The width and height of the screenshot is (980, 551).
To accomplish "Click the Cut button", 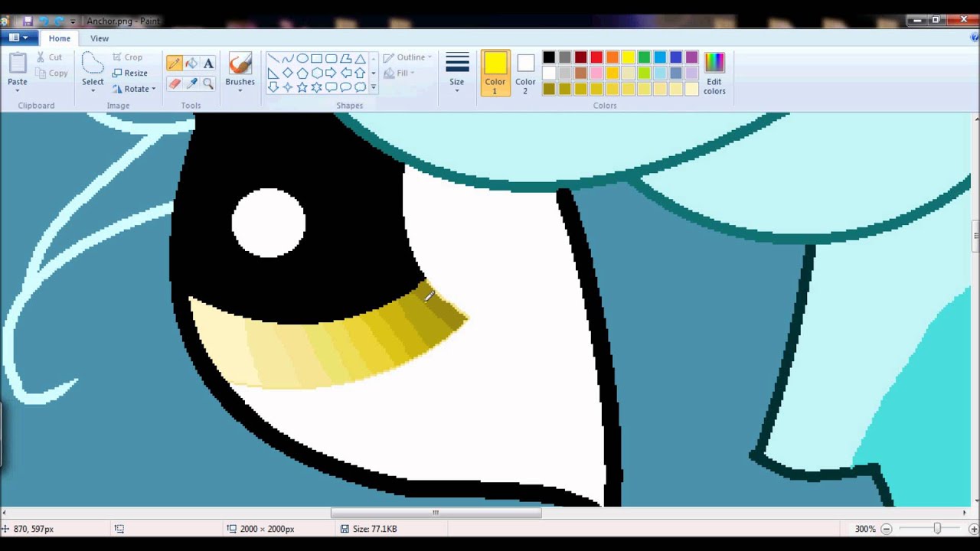I will click(x=50, y=57).
